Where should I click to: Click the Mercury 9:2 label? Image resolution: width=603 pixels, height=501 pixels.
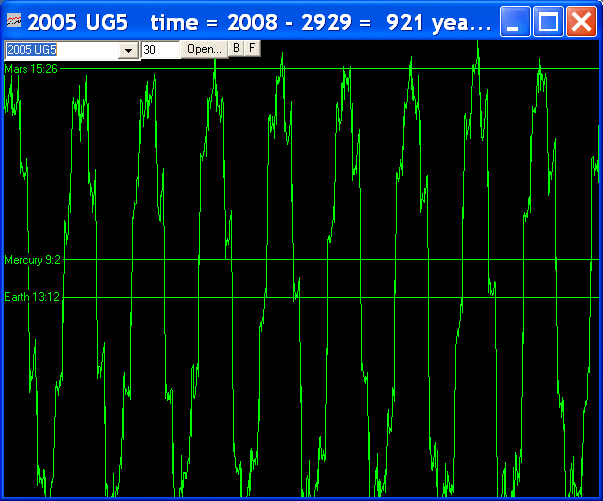coord(33,260)
